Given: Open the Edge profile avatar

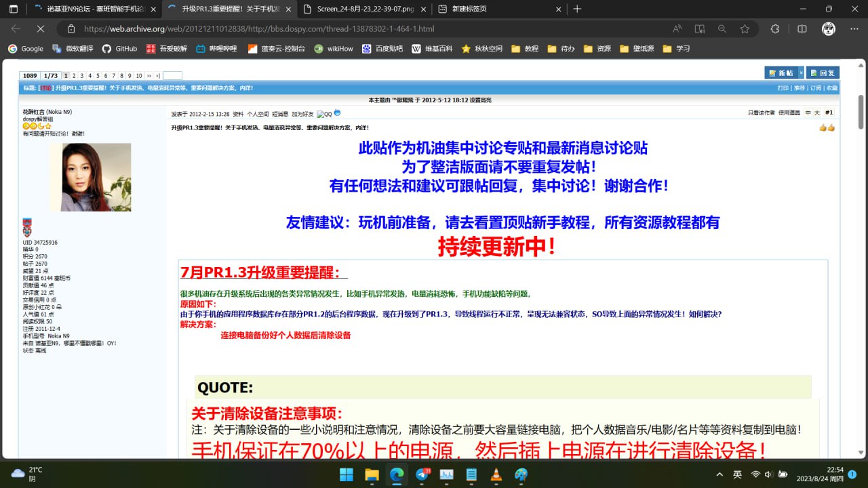Looking at the screenshot, I should pos(828,29).
